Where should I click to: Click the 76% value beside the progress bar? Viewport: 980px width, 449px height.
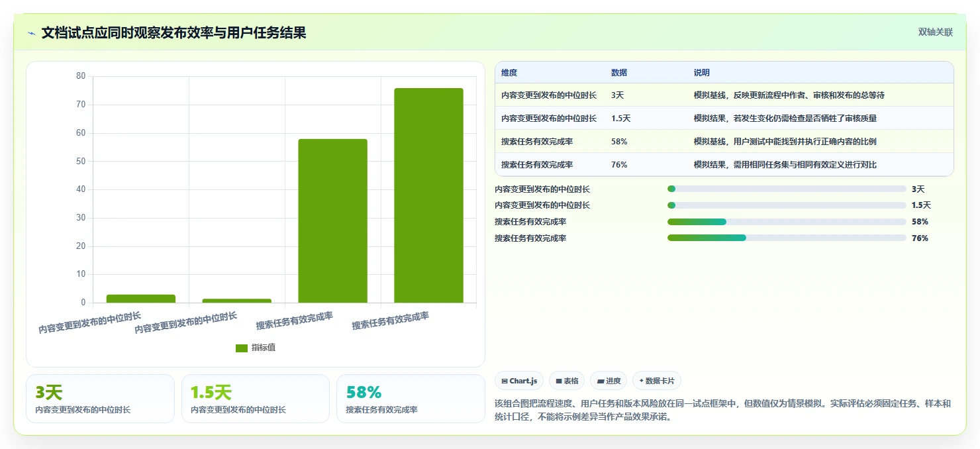920,238
